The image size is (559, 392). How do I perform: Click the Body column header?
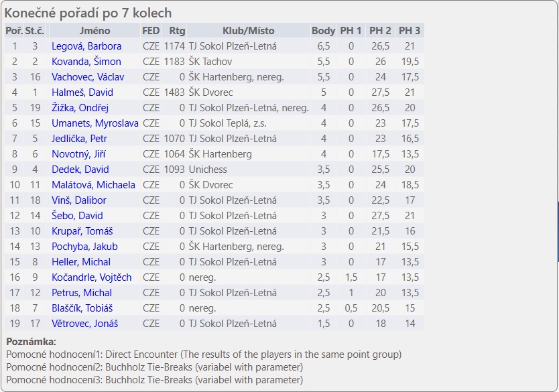click(323, 31)
